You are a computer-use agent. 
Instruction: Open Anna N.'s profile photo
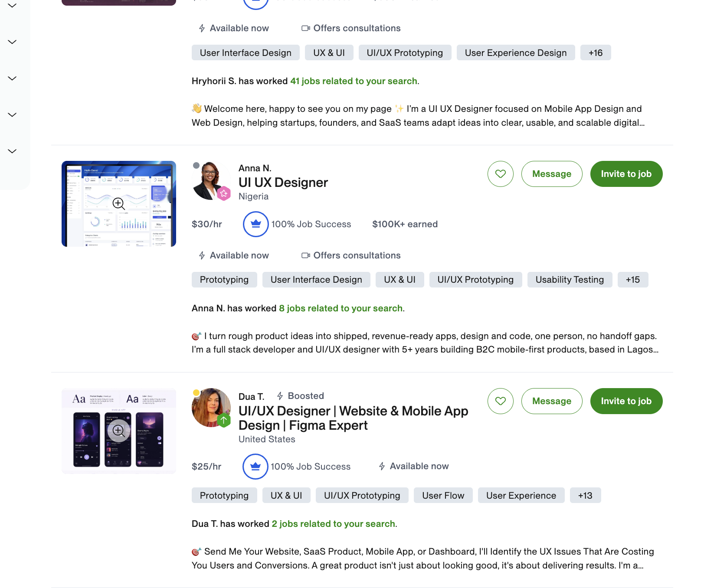(211, 180)
